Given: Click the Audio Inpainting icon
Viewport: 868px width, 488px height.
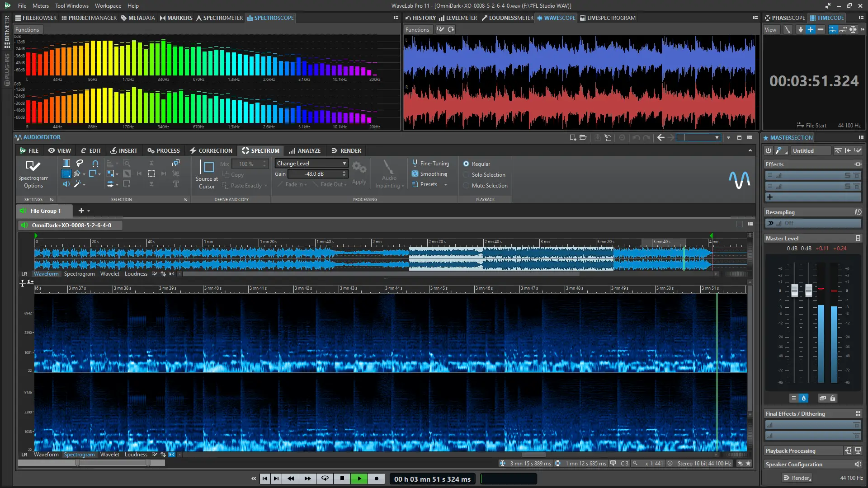Looking at the screenshot, I should [x=388, y=168].
